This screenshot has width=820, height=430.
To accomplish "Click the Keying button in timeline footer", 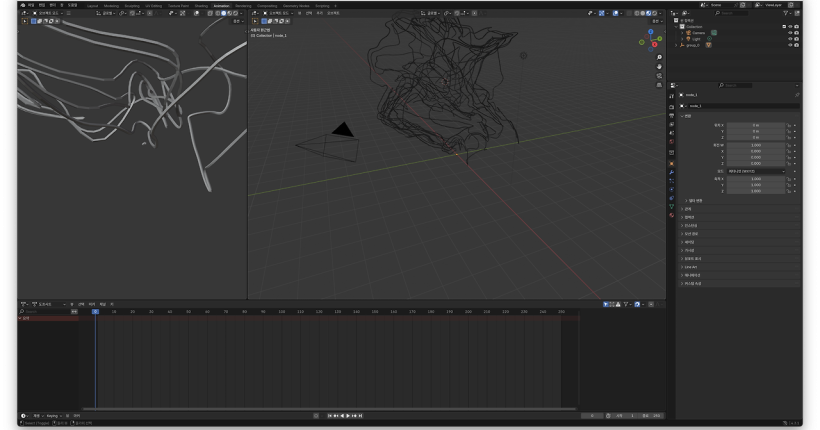I will coord(52,415).
